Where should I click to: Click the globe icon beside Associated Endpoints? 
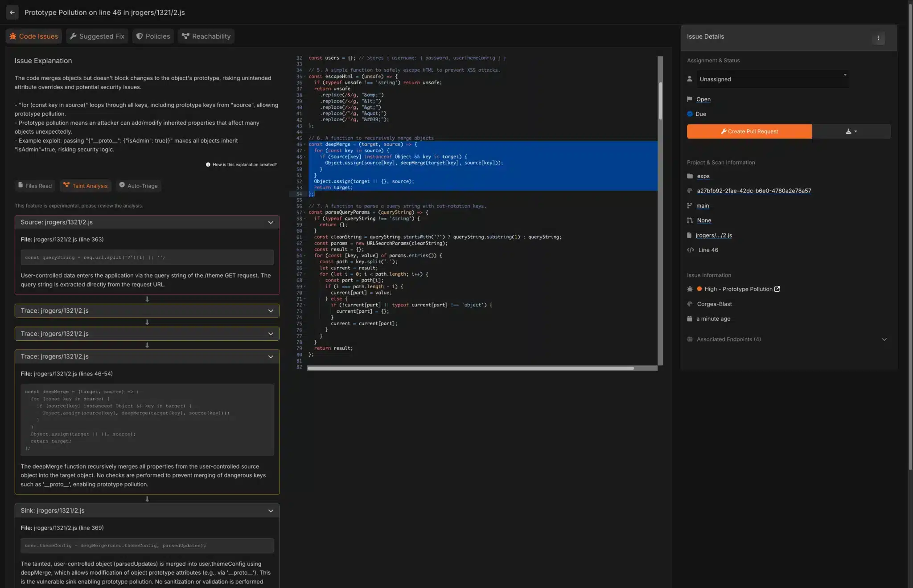click(690, 339)
